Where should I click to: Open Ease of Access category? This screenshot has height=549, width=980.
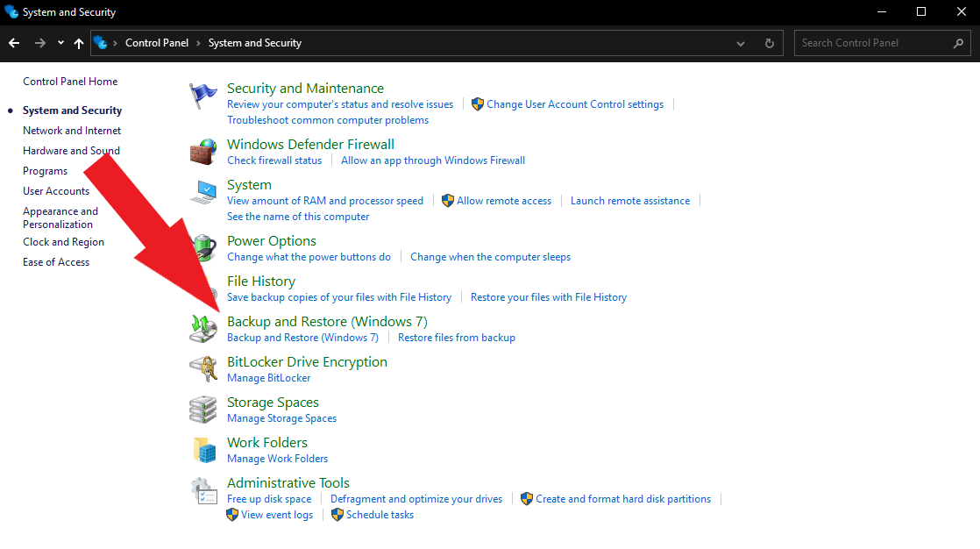[56, 262]
